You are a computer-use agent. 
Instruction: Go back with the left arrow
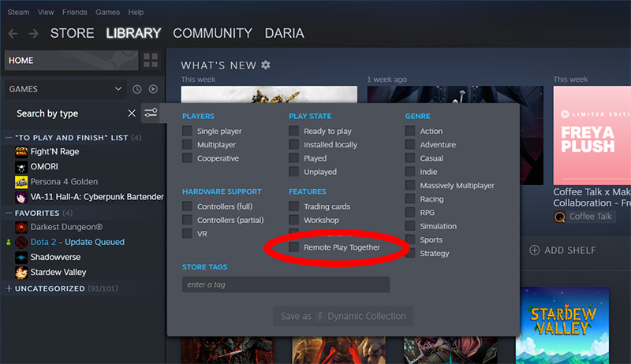click(13, 33)
